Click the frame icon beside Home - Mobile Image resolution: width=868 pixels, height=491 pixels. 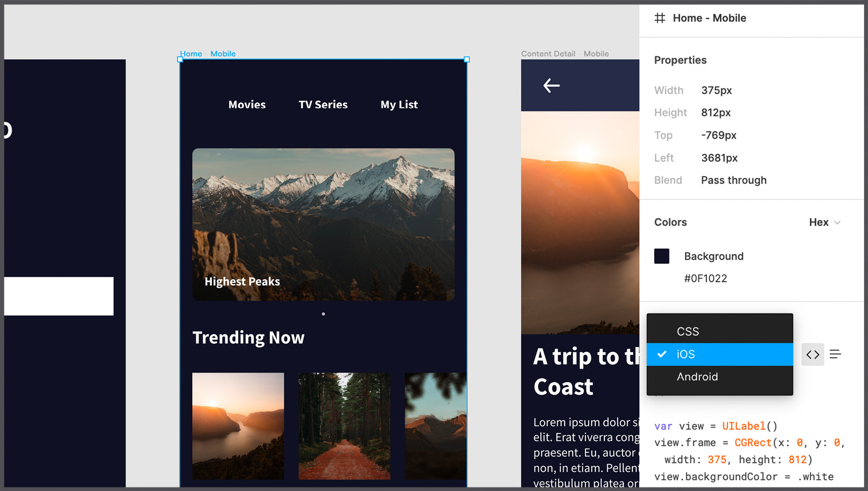pos(659,18)
